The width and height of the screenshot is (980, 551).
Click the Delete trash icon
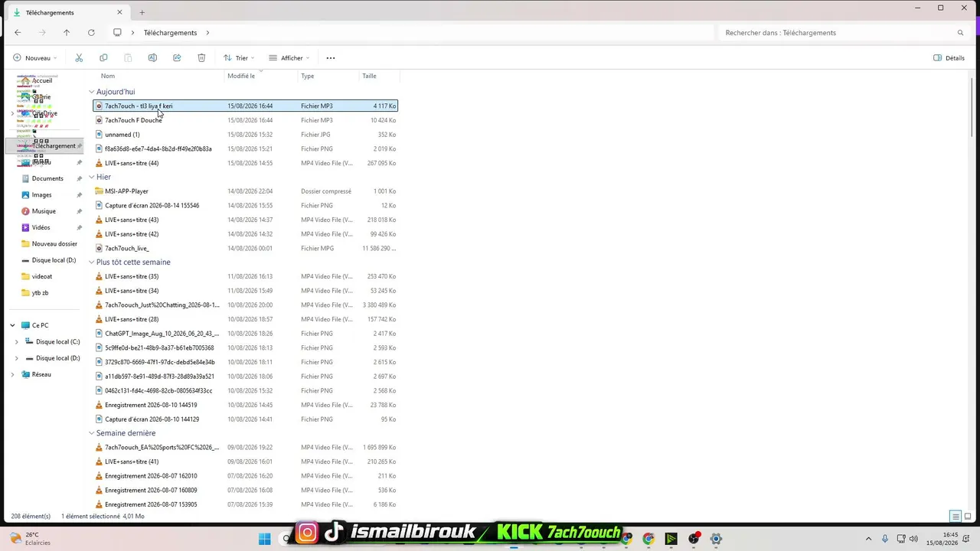coord(201,58)
